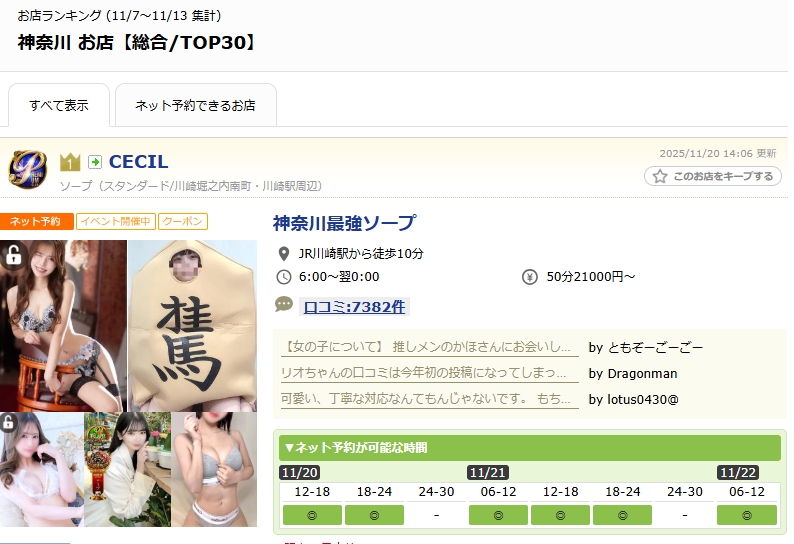Viewport: 794px width, 544px height.
Task: Open the CECIL shop name link
Action: pyautogui.click(x=138, y=162)
